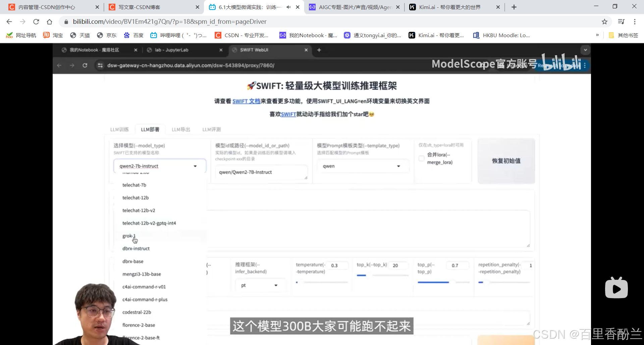Choose c4ai-command-r-plus from the list
The image size is (644, 345).
[x=145, y=299]
